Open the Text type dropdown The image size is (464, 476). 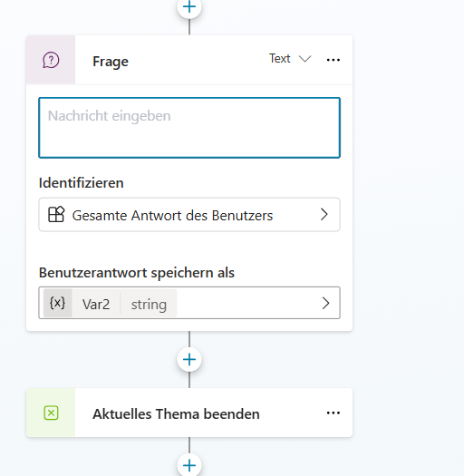(x=290, y=59)
